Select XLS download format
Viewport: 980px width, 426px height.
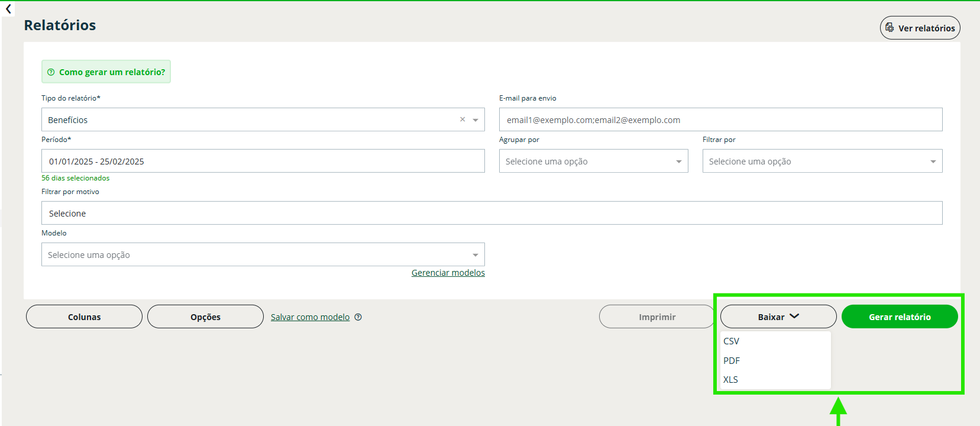pyautogui.click(x=731, y=380)
